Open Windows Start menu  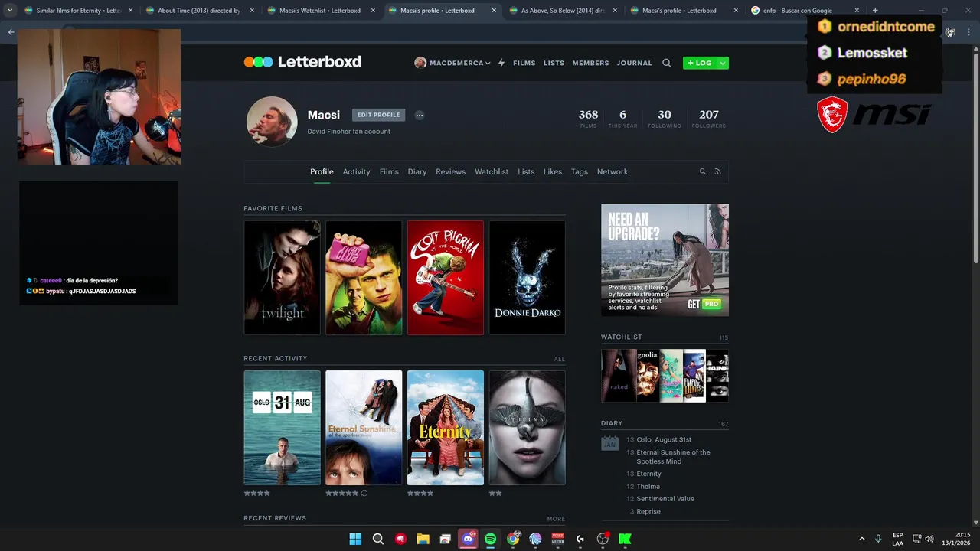(355, 539)
